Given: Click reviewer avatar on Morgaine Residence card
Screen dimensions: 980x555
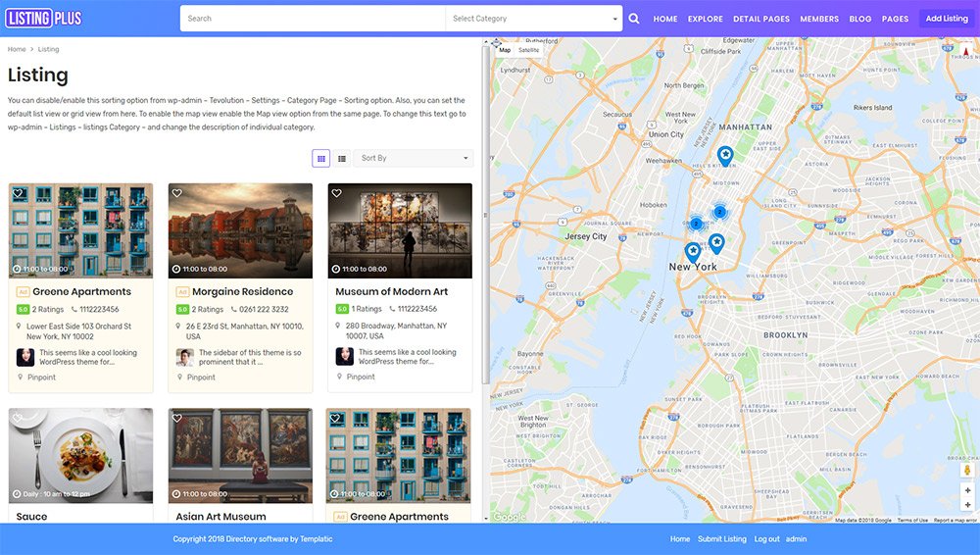Looking at the screenshot, I should point(185,357).
